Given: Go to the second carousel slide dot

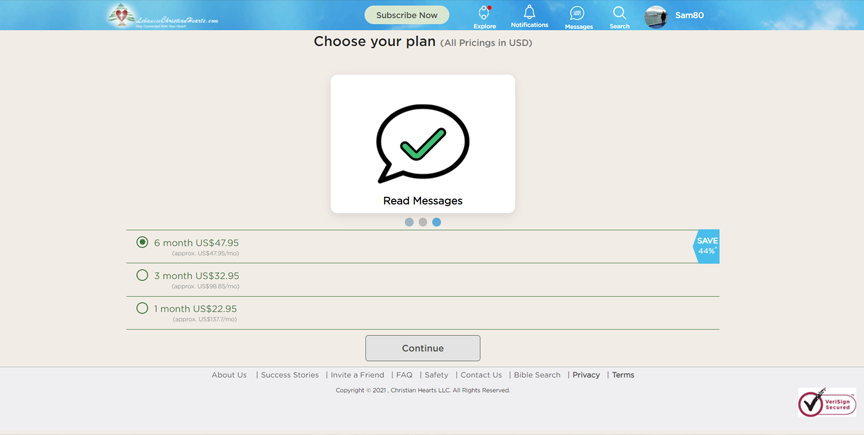Looking at the screenshot, I should (x=423, y=222).
